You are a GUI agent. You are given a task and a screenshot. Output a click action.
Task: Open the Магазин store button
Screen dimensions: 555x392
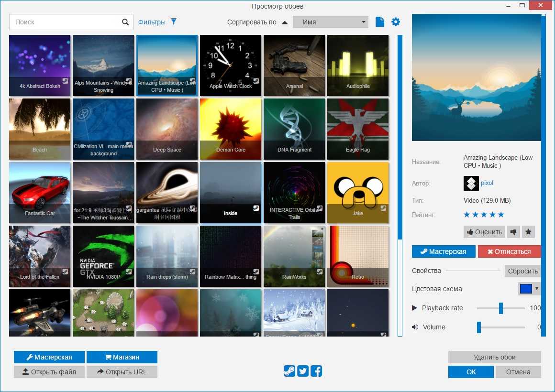[122, 357]
